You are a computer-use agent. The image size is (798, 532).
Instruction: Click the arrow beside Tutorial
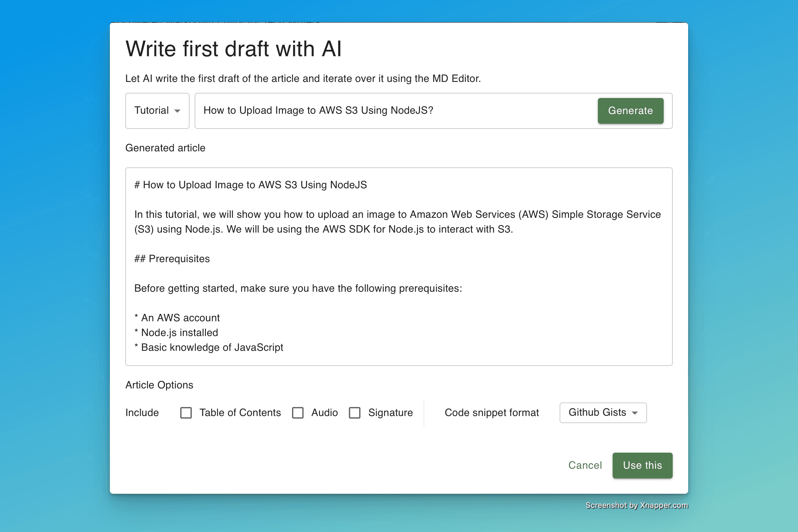tap(177, 111)
